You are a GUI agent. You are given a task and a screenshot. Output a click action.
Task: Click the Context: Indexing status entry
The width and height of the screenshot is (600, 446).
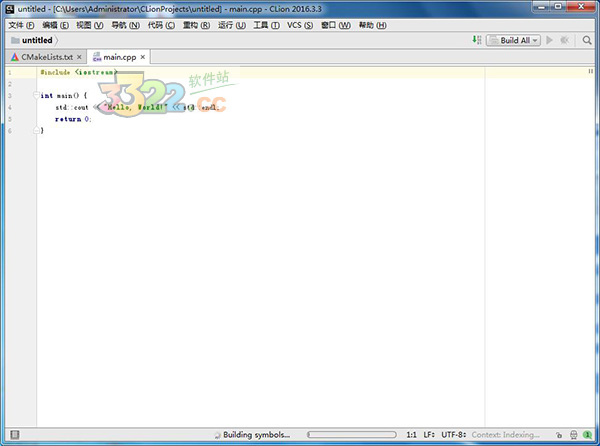point(505,435)
